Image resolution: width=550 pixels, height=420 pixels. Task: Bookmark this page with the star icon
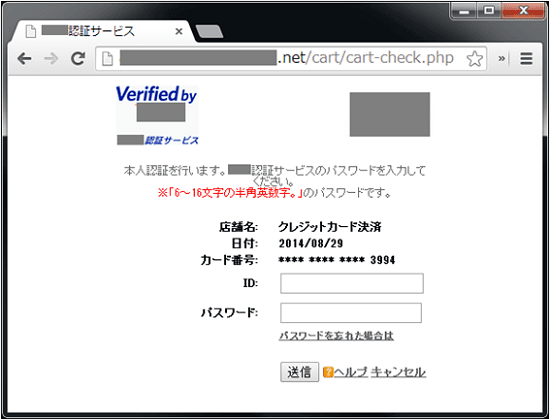(475, 59)
